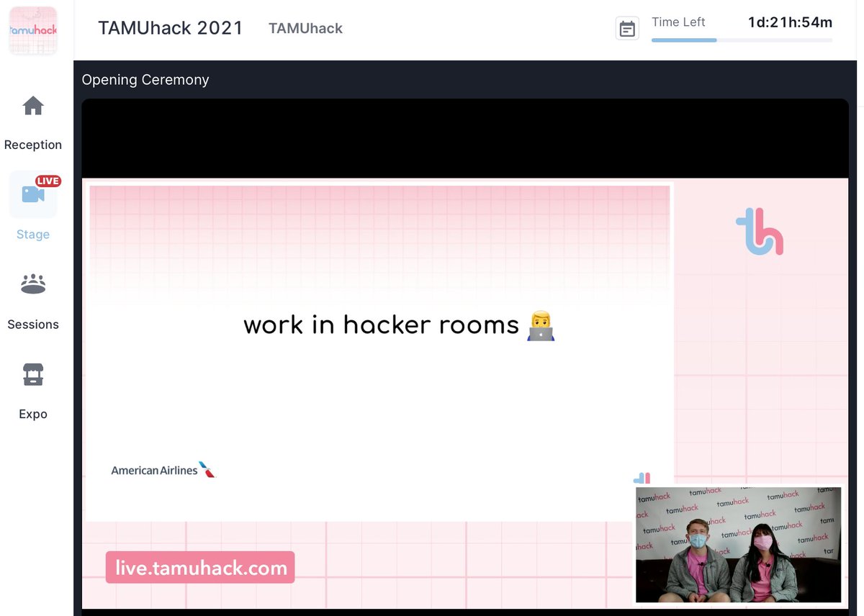The image size is (864, 616).
Task: Click the Time Left progress bar
Action: [x=742, y=40]
